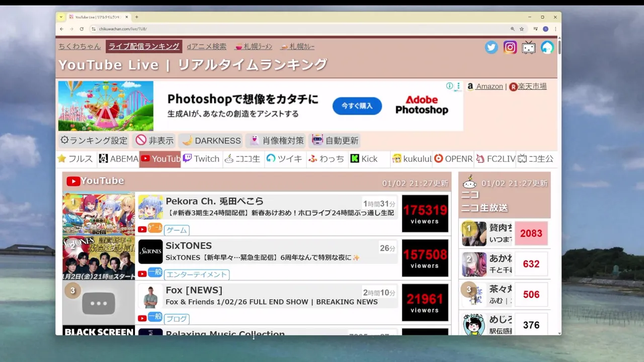Open 札幌カレー link
Screen dimensions: 644x362
(298, 46)
